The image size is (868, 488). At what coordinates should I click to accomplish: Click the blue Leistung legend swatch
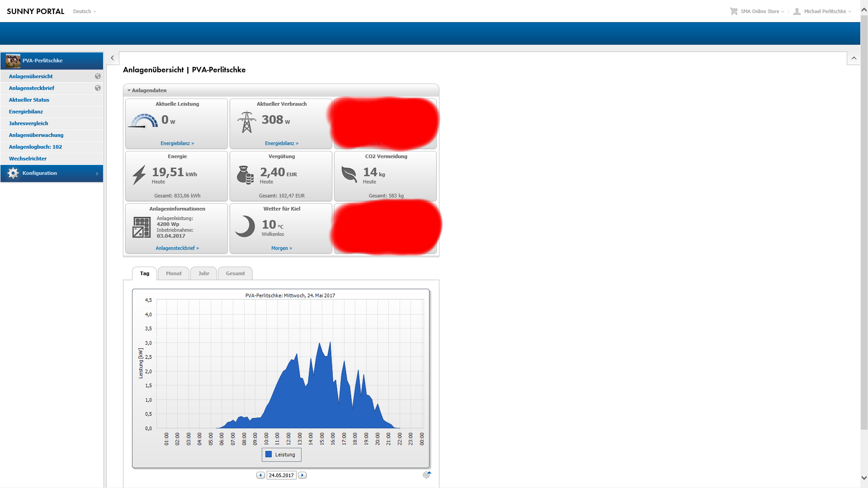pos(269,455)
